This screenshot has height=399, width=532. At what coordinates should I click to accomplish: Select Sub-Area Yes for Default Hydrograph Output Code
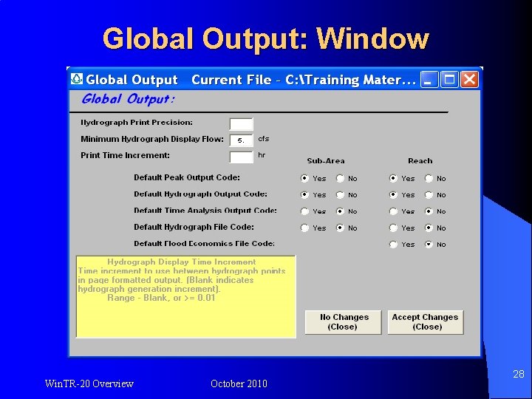304,195
